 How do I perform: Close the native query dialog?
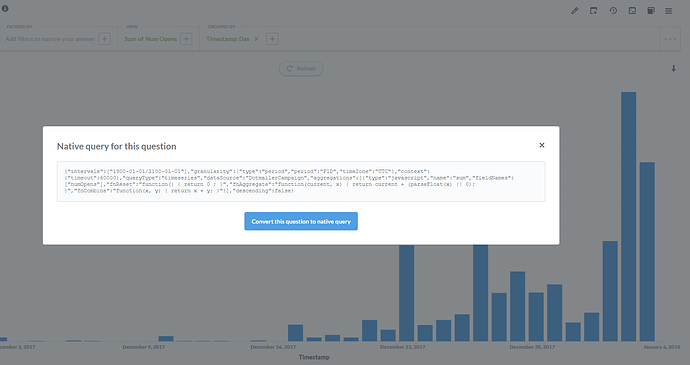[x=542, y=145]
